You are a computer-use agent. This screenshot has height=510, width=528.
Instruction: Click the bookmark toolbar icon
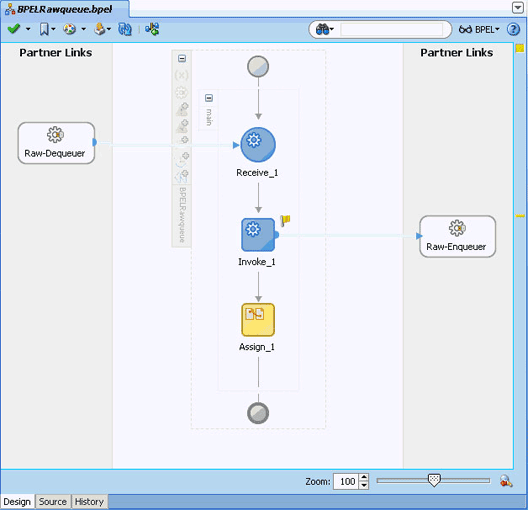[x=44, y=29]
